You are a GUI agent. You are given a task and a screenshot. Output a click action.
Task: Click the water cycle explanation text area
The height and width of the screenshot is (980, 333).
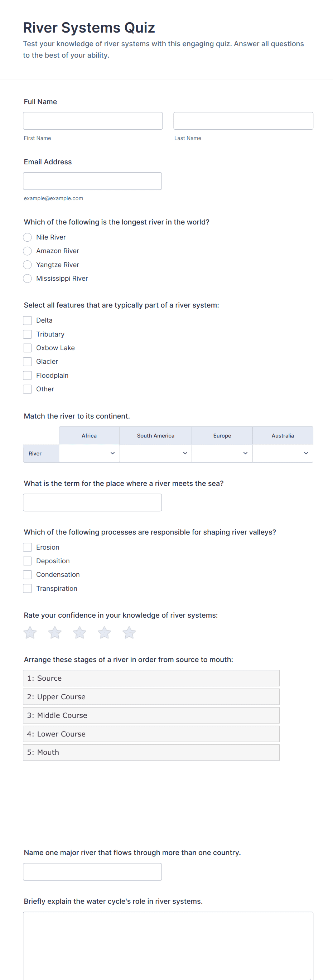168,945
